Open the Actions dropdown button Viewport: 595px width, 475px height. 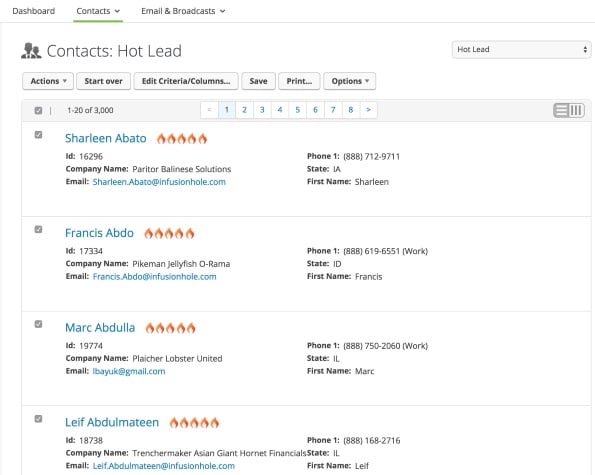[48, 81]
